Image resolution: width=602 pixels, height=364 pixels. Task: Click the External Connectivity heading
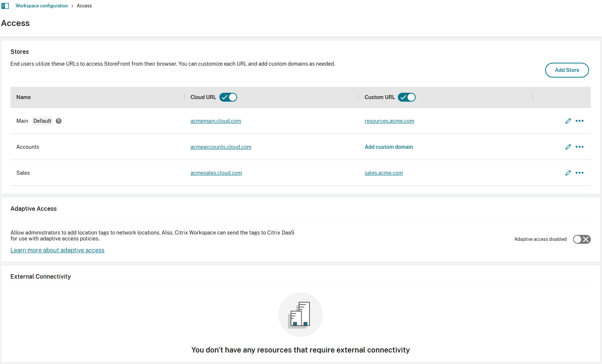pos(40,276)
